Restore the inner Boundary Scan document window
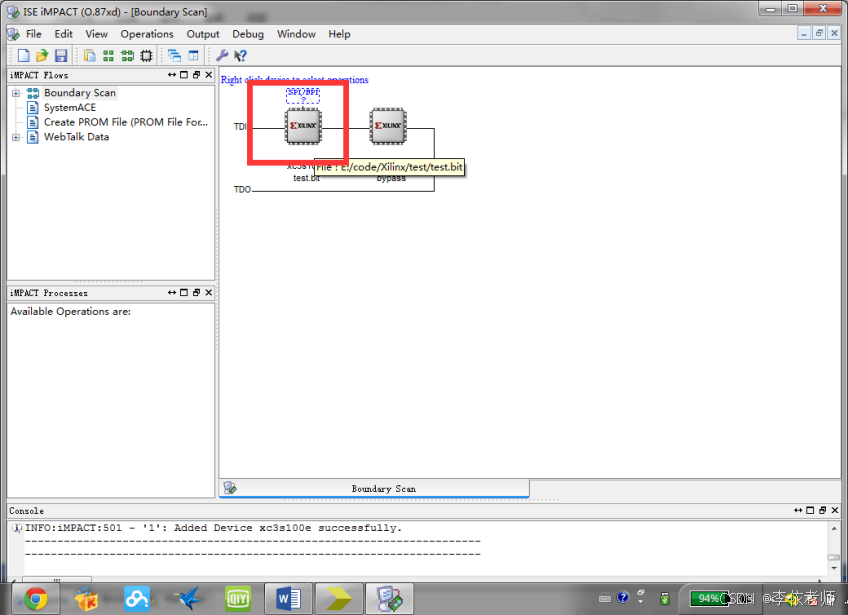The width and height of the screenshot is (848, 615). coord(819,33)
